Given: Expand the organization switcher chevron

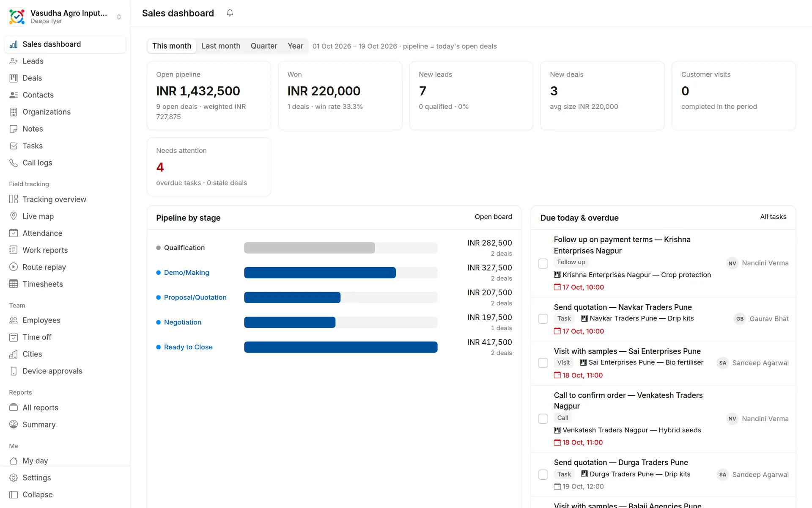Looking at the screenshot, I should coord(119,17).
